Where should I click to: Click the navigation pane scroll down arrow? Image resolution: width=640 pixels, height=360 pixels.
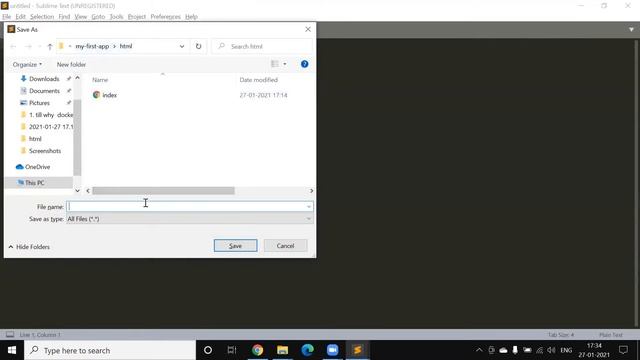(x=77, y=191)
